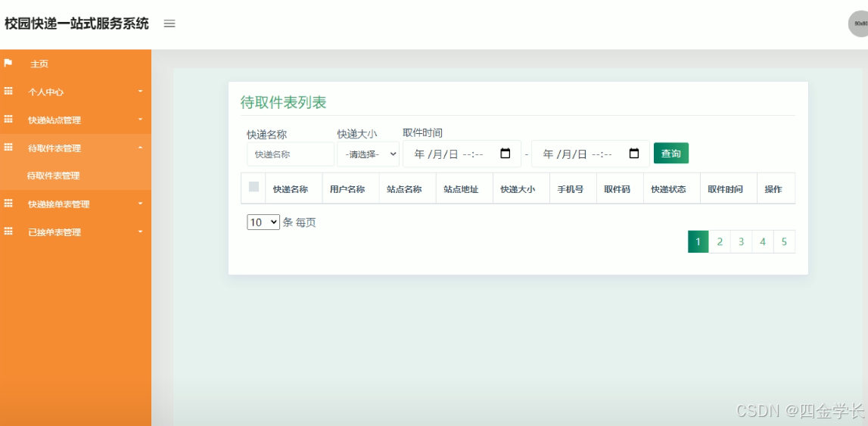Expand the 快递接单表管理 menu arrow
The image size is (868, 426).
click(x=140, y=203)
